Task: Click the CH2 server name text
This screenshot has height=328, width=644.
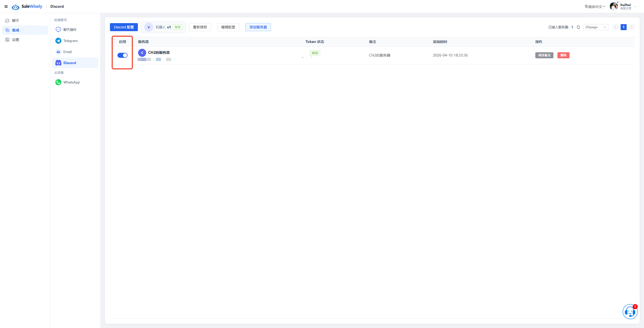Action: click(159, 53)
